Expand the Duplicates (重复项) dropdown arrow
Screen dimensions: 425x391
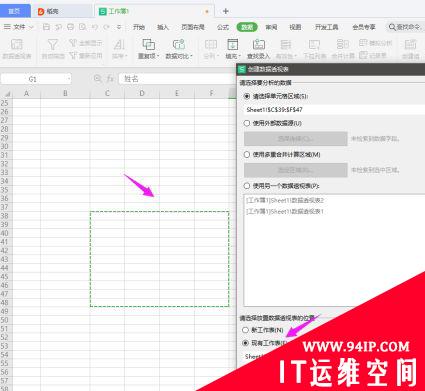pos(158,56)
